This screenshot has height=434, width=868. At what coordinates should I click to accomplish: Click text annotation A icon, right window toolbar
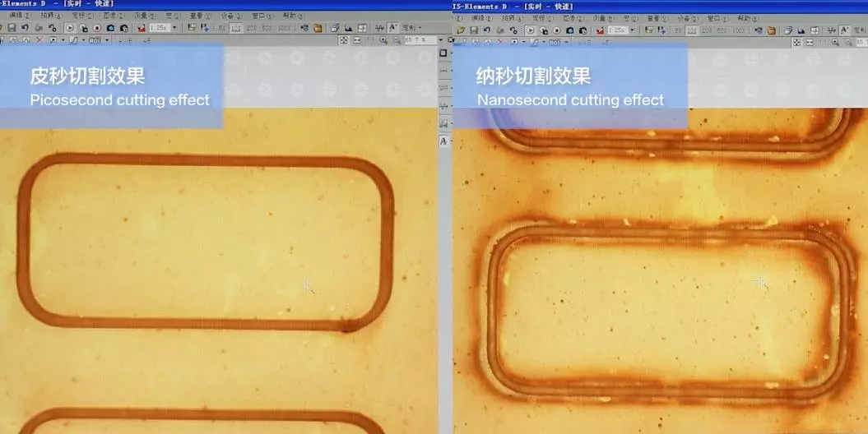(845, 30)
